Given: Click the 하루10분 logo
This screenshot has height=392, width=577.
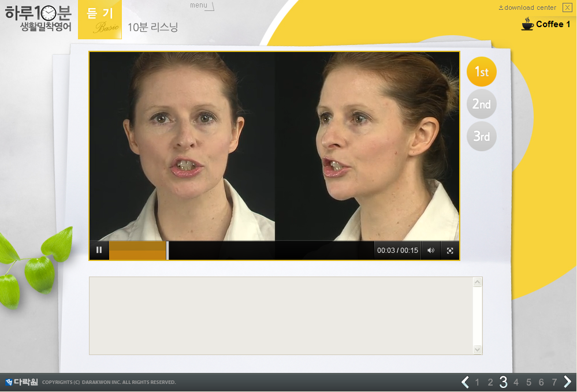Looking at the screenshot, I should coord(38,18).
